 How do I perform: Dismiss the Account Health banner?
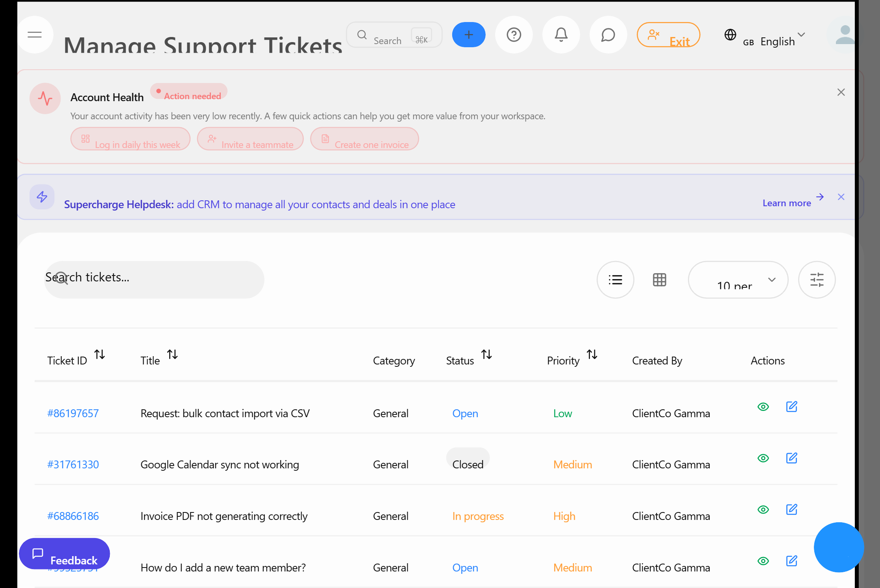point(841,92)
